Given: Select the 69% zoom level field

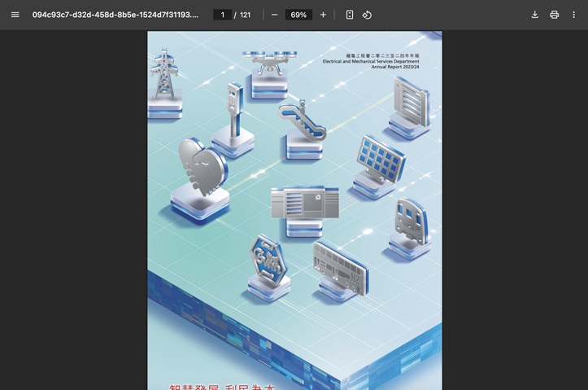Looking at the screenshot, I should click(x=298, y=15).
